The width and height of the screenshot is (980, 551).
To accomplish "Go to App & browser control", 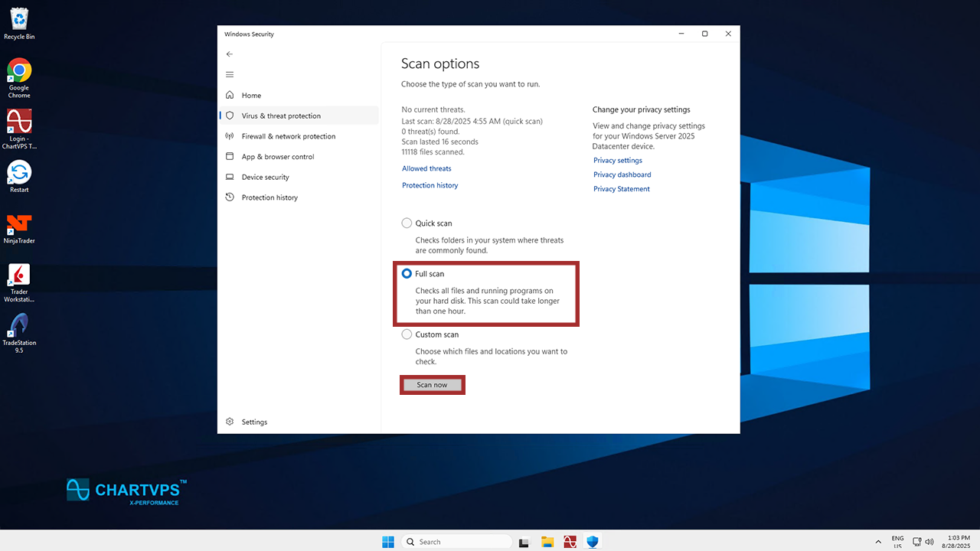I will (x=277, y=157).
